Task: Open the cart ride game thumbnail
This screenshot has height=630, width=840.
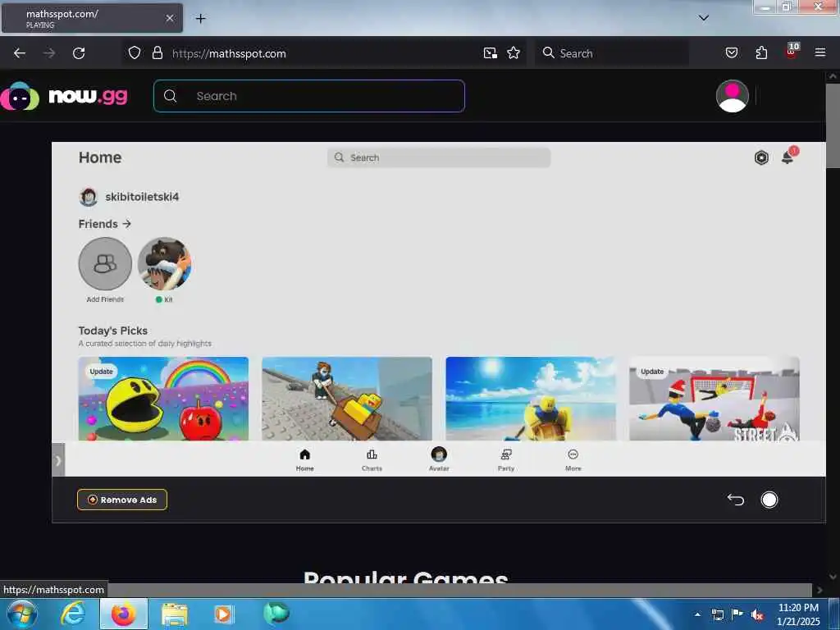Action: coord(347,399)
